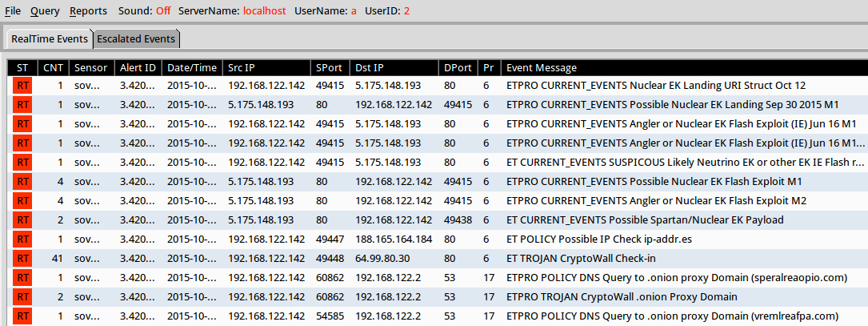
Task: Select the RealTime Events tab
Action: point(49,38)
